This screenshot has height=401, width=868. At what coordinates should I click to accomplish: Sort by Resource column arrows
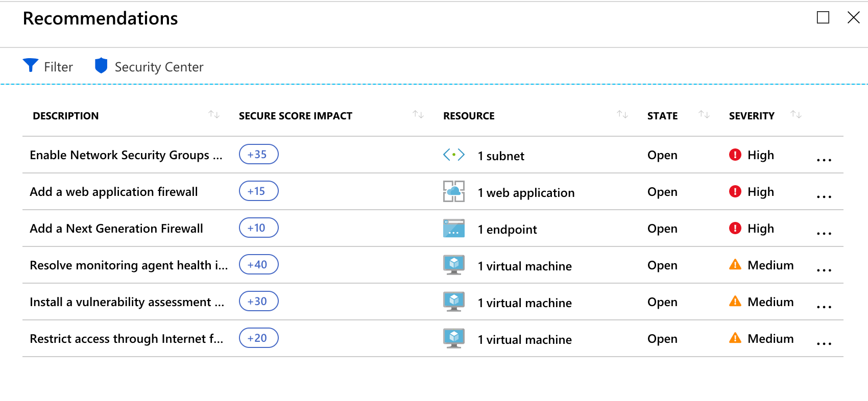click(622, 115)
